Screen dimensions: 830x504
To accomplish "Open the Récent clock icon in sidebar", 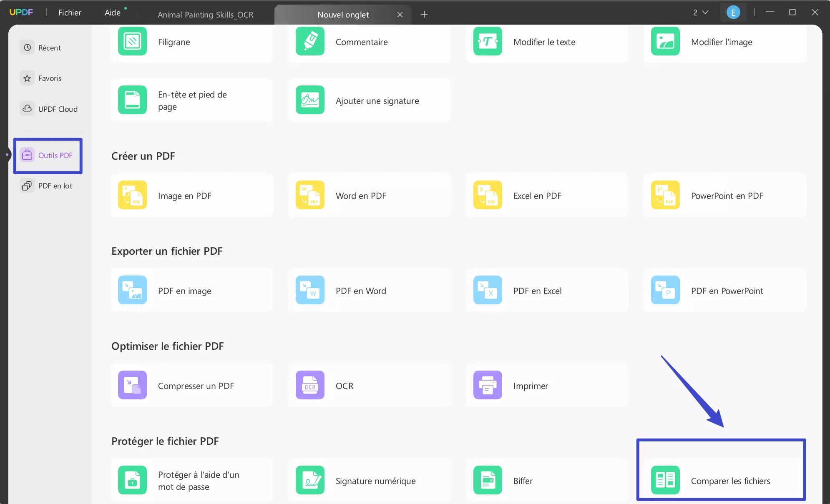I will tap(27, 48).
